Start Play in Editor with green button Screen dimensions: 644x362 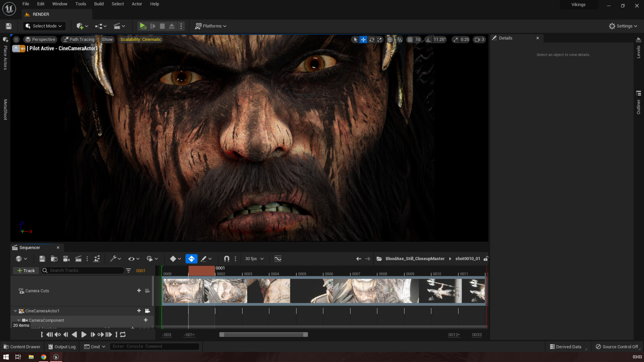(143, 26)
